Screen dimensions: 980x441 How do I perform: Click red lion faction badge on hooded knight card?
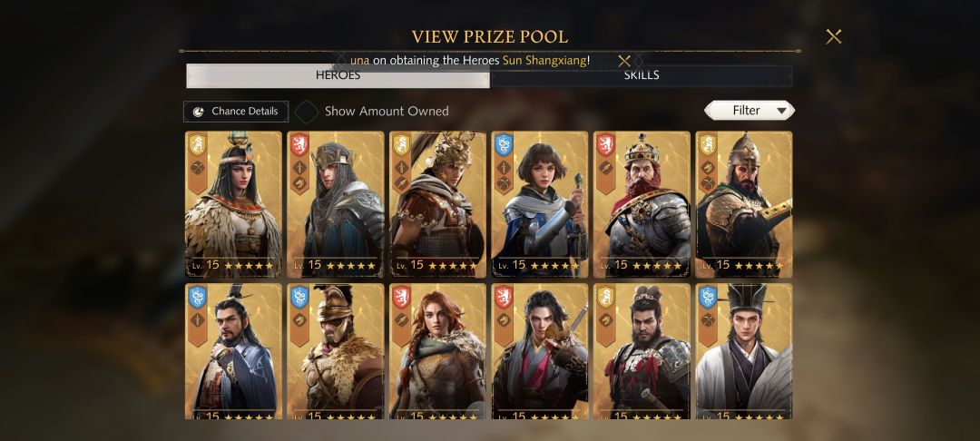click(299, 145)
